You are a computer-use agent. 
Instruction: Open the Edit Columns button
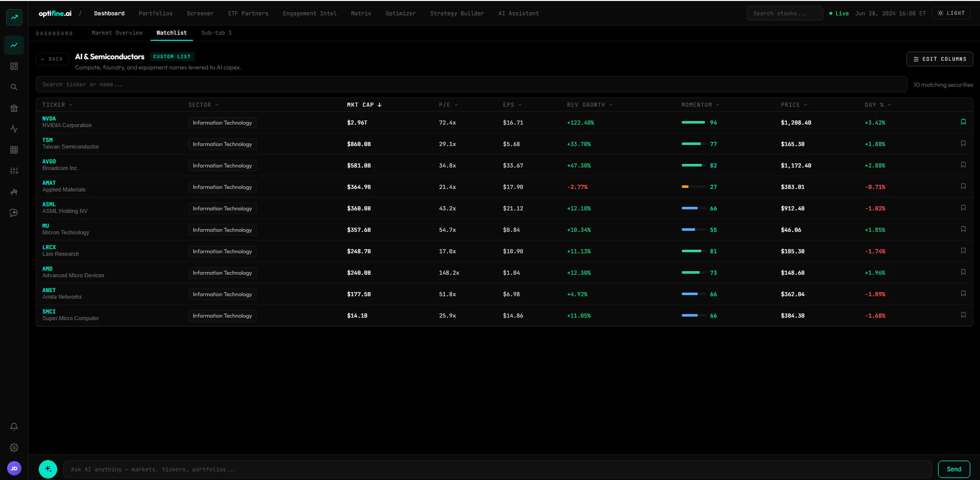940,59
